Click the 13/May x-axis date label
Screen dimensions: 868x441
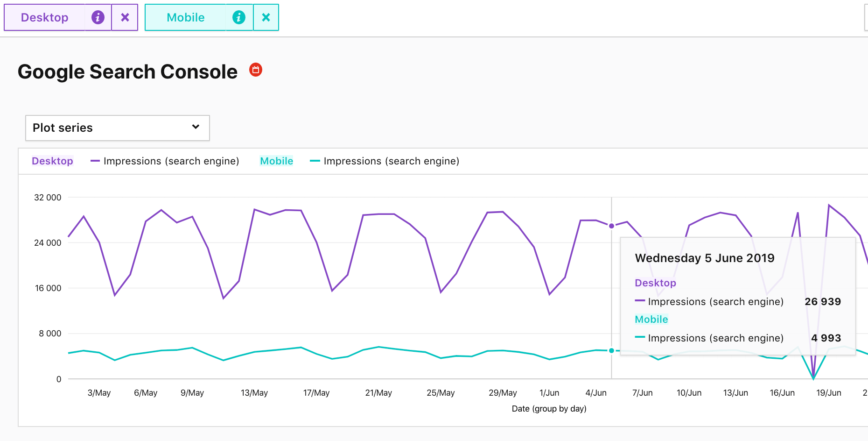pos(254,393)
